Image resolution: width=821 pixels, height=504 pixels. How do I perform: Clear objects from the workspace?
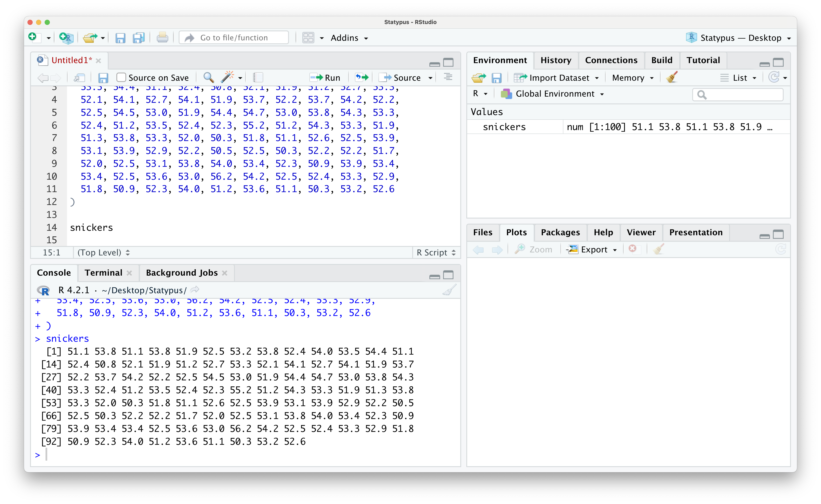pyautogui.click(x=672, y=77)
